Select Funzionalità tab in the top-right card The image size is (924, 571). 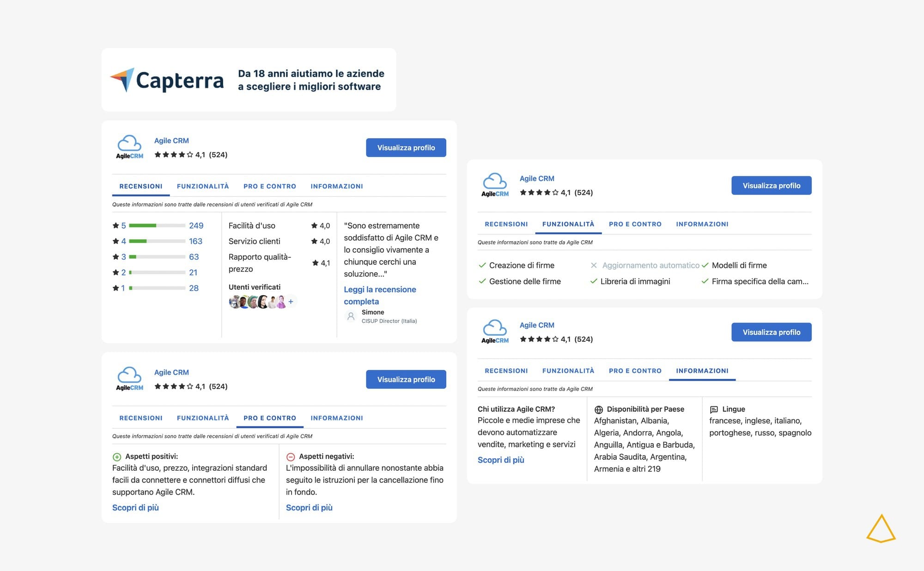pyautogui.click(x=568, y=224)
